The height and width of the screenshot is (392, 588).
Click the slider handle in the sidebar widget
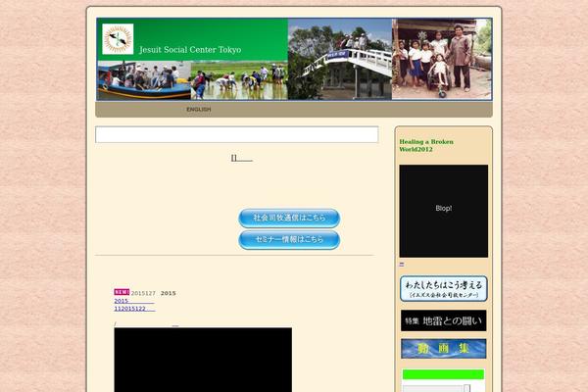(466, 388)
